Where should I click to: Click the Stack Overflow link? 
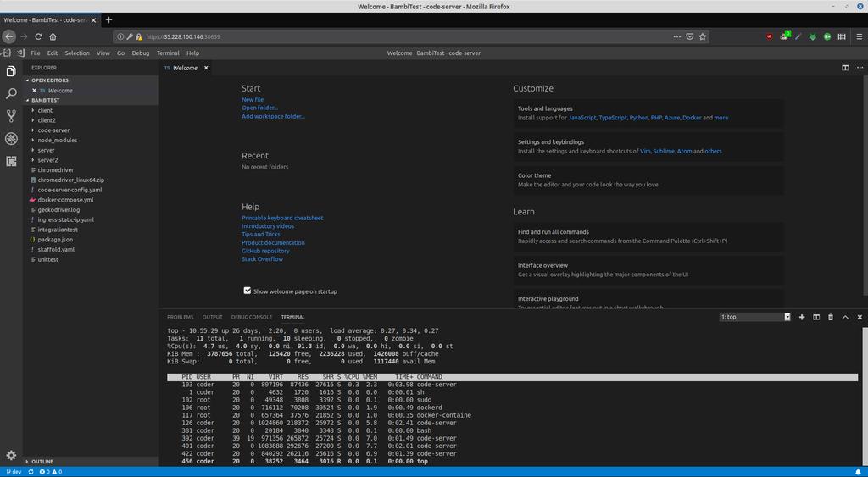coord(263,259)
